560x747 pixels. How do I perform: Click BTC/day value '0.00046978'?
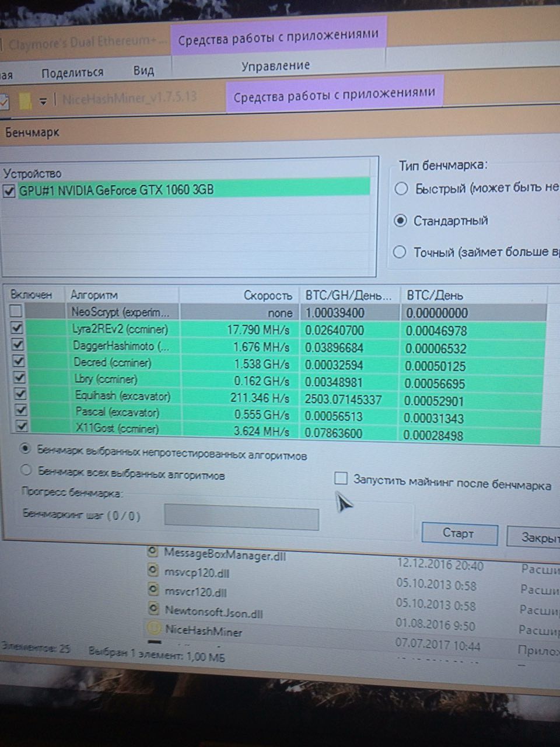click(x=436, y=331)
